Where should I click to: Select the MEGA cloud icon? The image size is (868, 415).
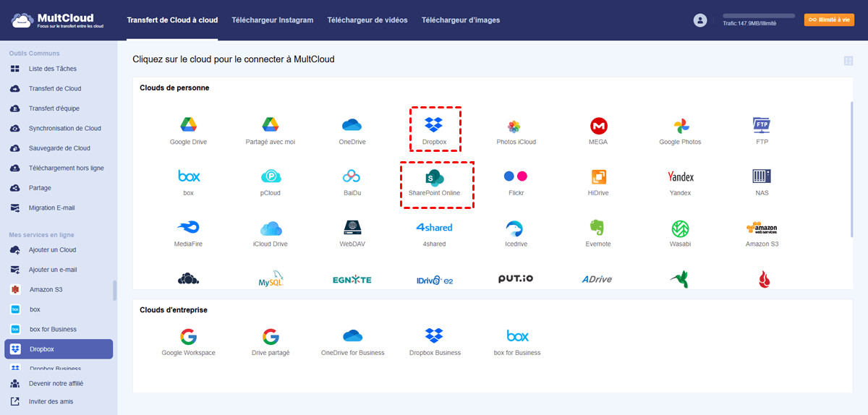point(598,126)
